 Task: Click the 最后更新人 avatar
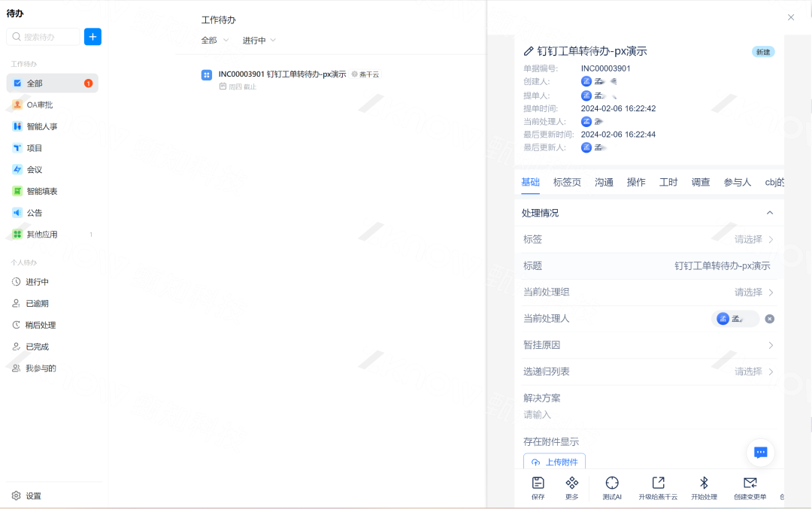tap(586, 147)
